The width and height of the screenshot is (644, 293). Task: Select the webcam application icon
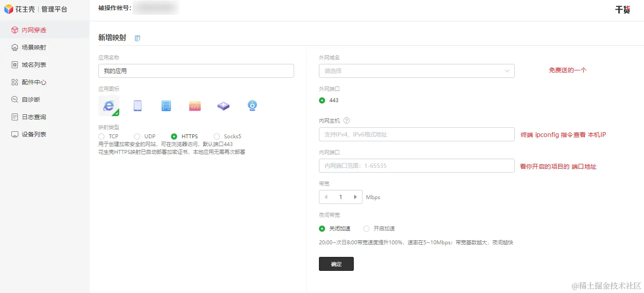252,106
